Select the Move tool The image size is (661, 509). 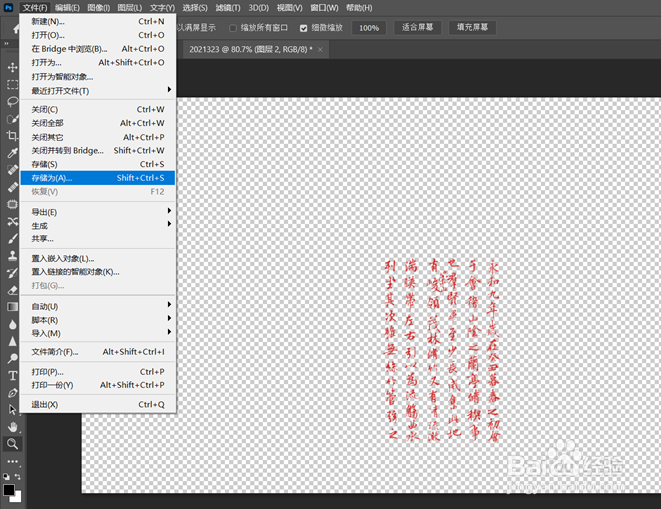coord(12,67)
